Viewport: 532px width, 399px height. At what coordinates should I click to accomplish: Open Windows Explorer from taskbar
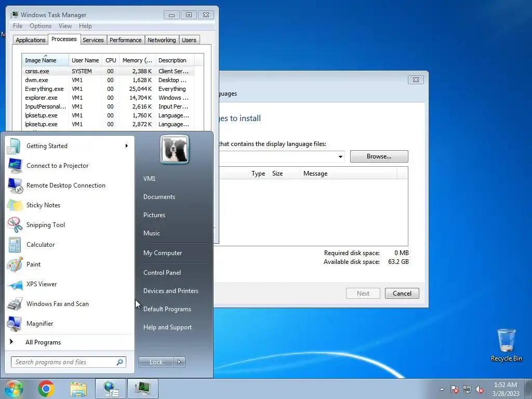tap(78, 389)
